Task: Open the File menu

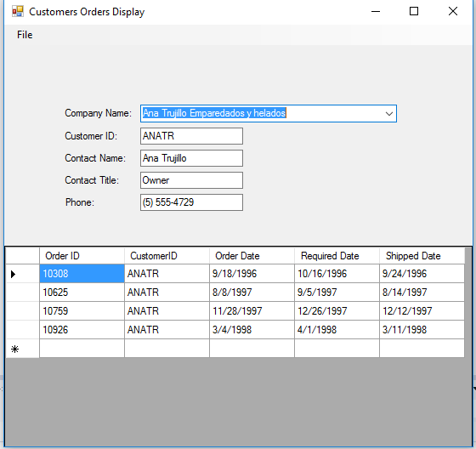Action: 25,35
